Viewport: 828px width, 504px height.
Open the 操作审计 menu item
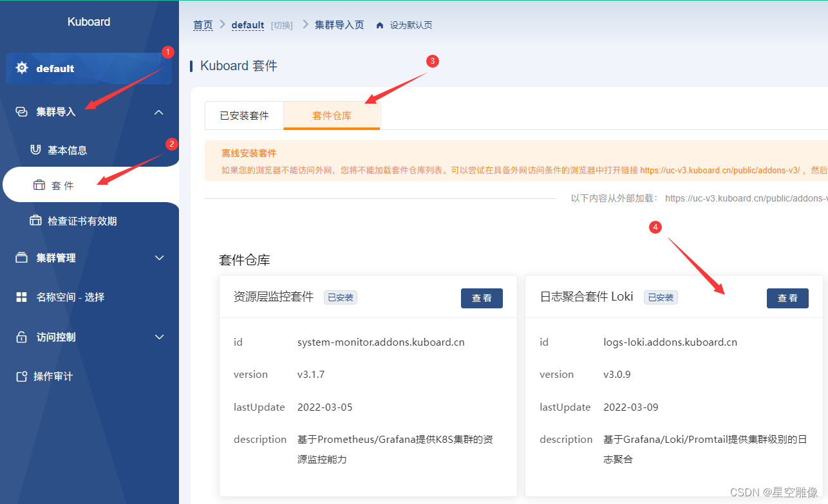point(89,377)
